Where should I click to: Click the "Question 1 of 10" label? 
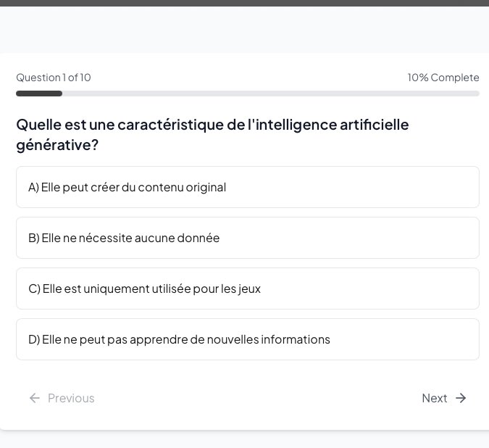[x=54, y=78]
